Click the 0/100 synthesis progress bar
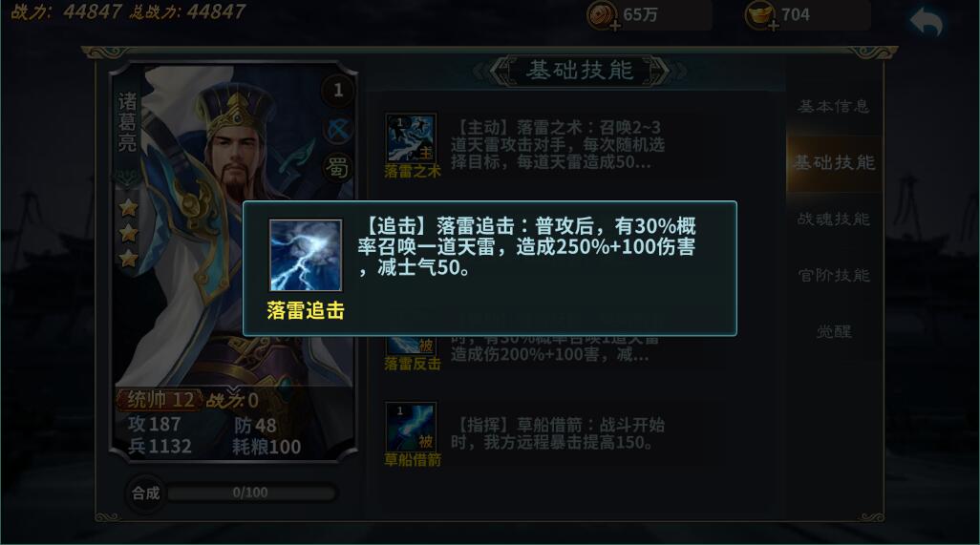The height and width of the screenshot is (545, 980). [251, 493]
